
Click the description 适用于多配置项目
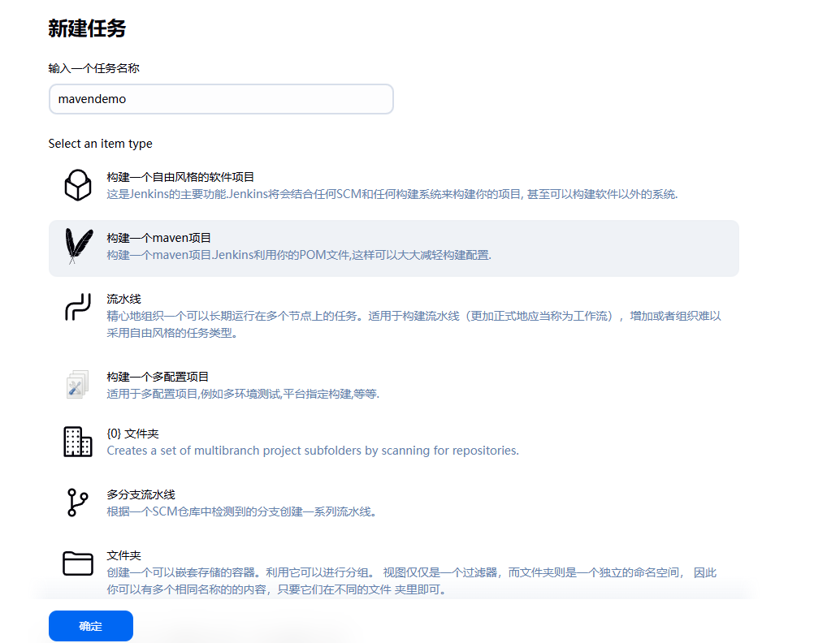(243, 394)
